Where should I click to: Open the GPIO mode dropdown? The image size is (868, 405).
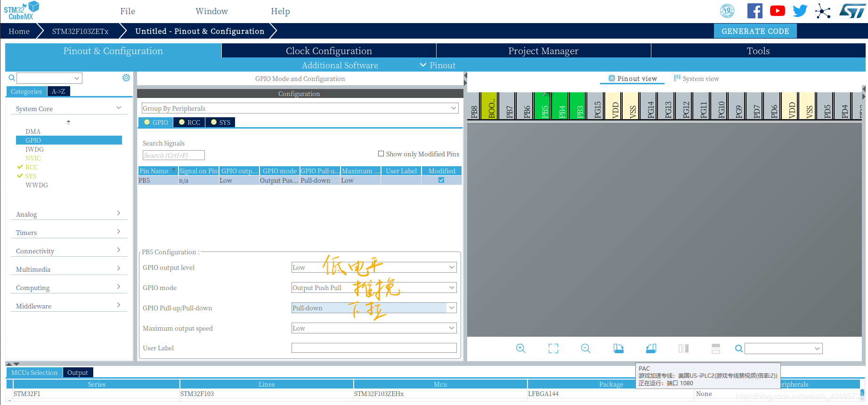pyautogui.click(x=374, y=288)
